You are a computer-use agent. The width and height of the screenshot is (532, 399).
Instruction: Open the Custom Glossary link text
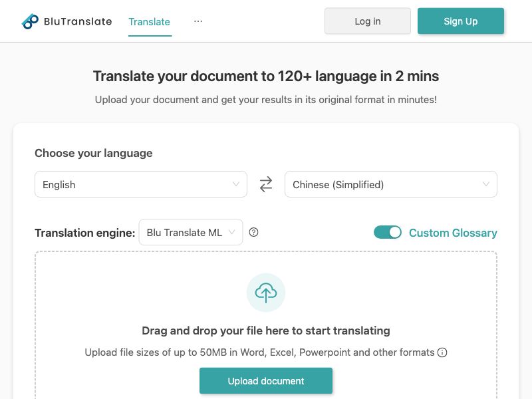point(453,233)
